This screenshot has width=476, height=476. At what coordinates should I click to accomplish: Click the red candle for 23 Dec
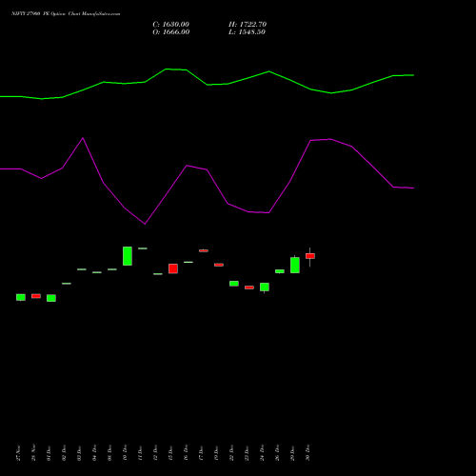tap(249, 288)
